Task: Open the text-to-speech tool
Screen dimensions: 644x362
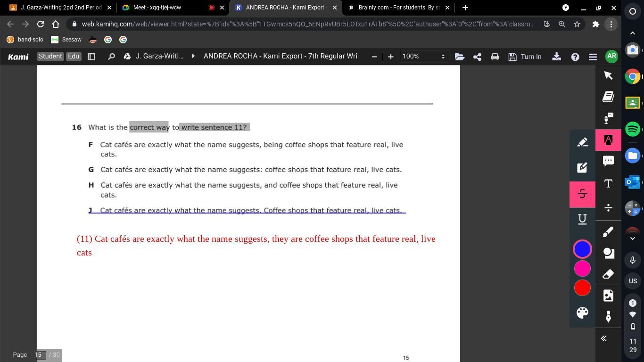Action: coord(608,118)
